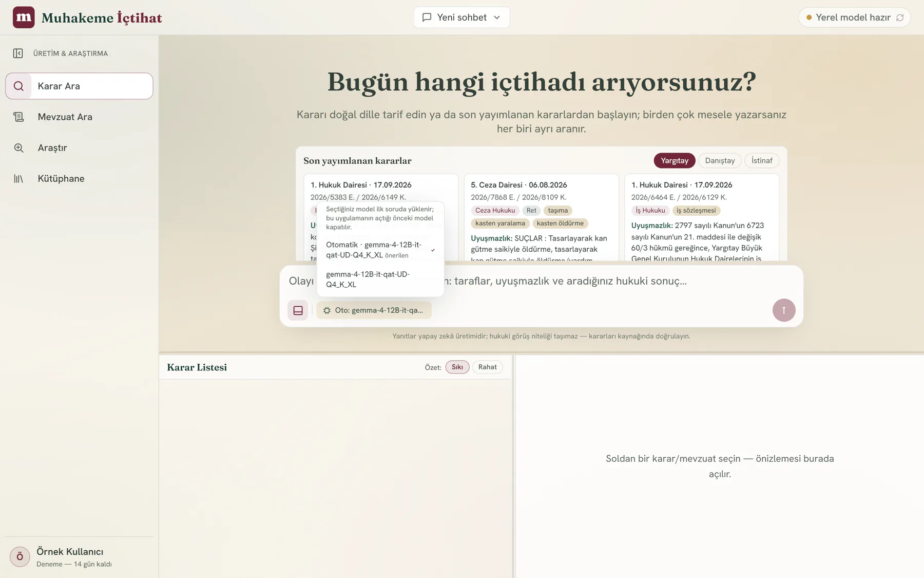Set summary mode to Rahat

coord(488,367)
